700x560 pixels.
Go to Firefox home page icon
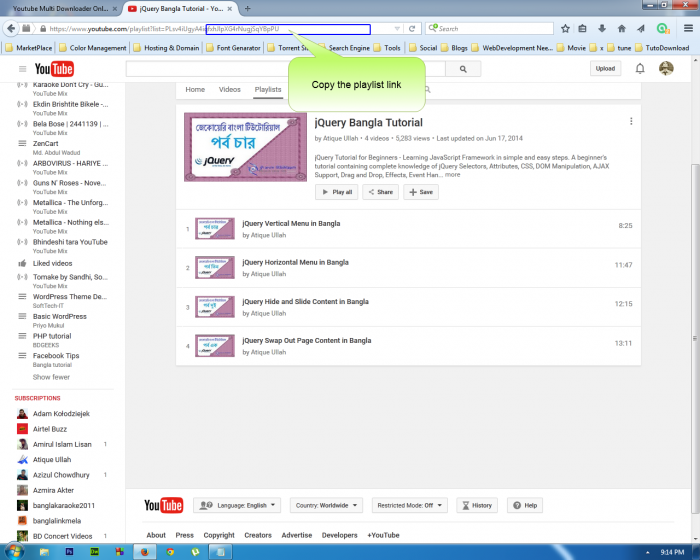pyautogui.click(x=621, y=29)
